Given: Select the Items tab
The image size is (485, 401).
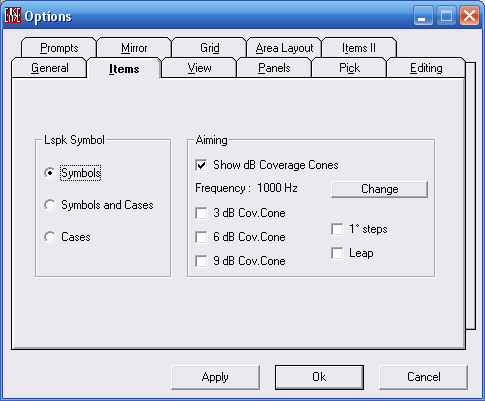Looking at the screenshot, I should point(124,68).
